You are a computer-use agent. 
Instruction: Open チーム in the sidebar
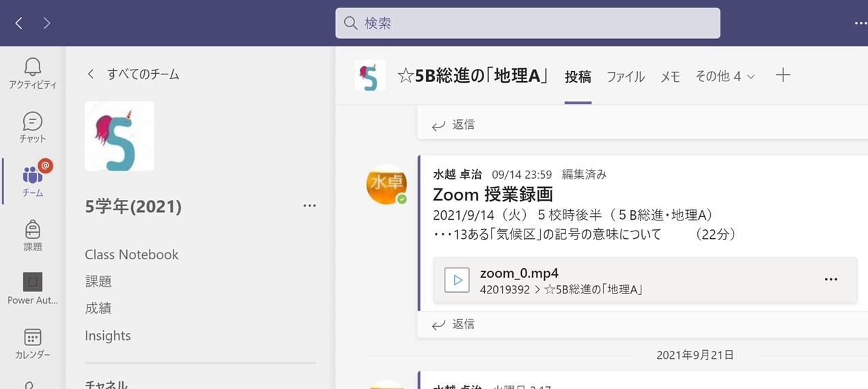click(33, 181)
